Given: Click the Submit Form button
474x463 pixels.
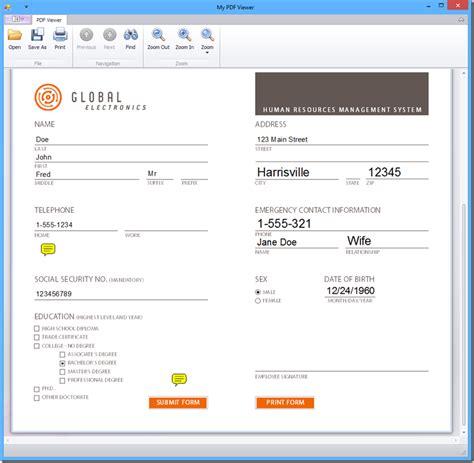Looking at the screenshot, I should 178,403.
